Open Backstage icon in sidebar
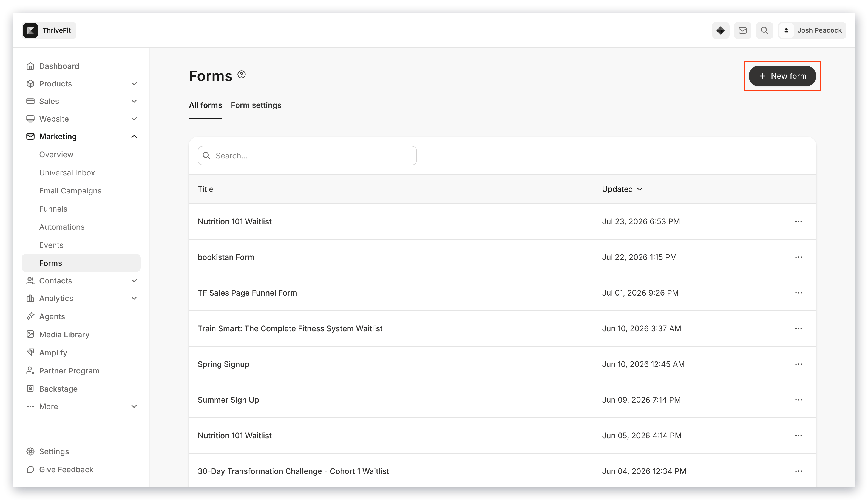This screenshot has width=868, height=500. tap(30, 388)
